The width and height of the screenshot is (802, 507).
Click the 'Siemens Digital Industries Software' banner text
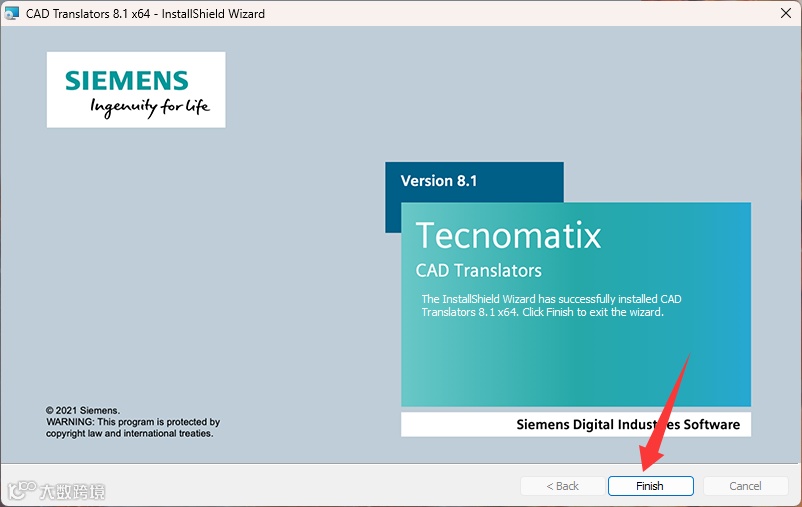click(628, 424)
